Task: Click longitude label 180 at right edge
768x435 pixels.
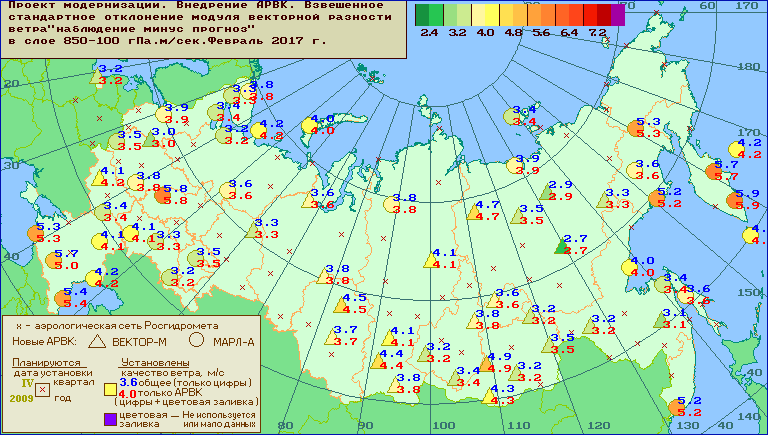Action: [x=748, y=67]
